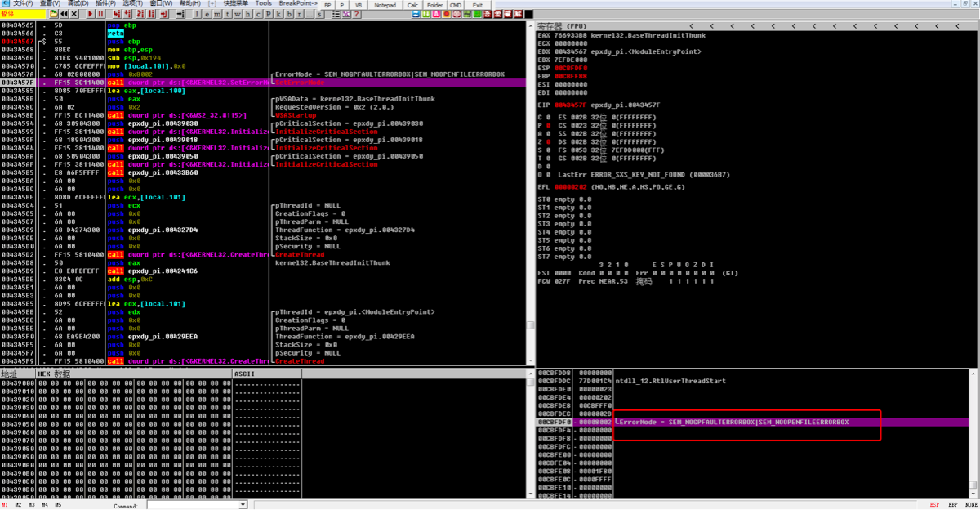Select the LastErr ERROR_SXS_KEY_NOT_FOUND line

pos(644,174)
